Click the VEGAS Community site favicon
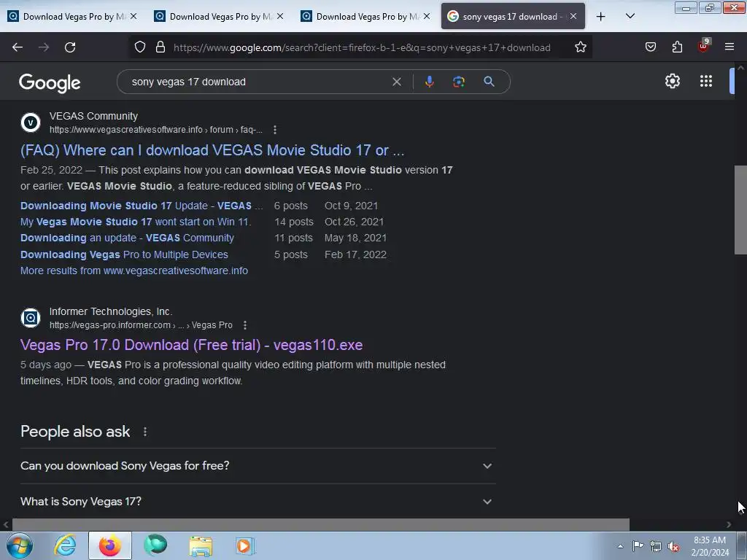 click(31, 122)
